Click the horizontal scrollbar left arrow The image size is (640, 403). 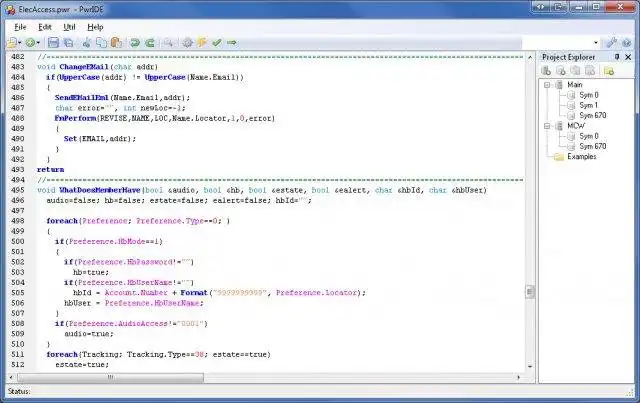(11, 378)
